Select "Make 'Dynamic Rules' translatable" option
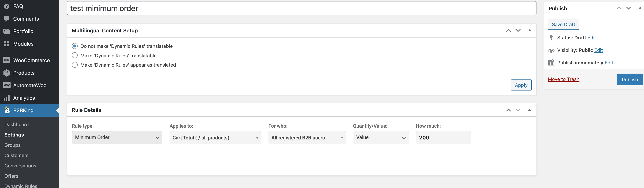 point(75,55)
